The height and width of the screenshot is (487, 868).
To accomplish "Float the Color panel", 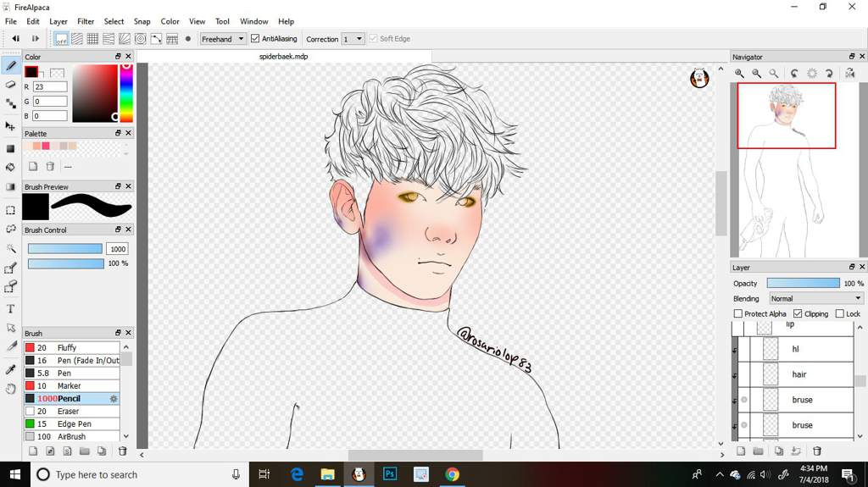I will [x=118, y=57].
